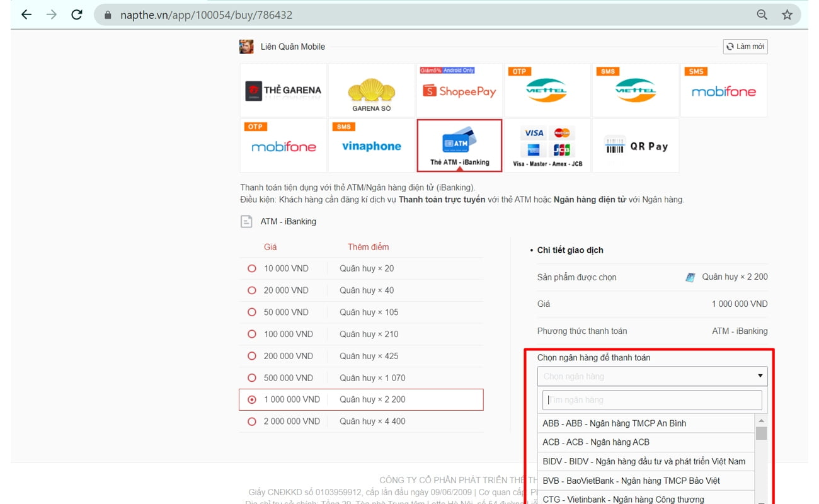Select 2 000 000 VND radio option
The image size is (819, 504).
tap(252, 421)
